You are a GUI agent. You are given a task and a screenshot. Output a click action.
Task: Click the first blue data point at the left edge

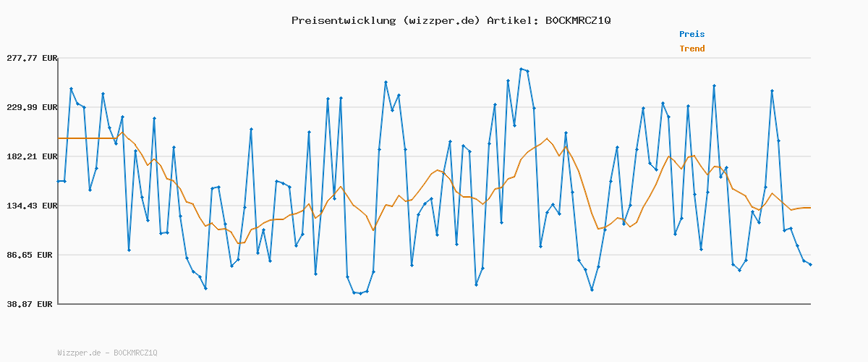tap(59, 181)
